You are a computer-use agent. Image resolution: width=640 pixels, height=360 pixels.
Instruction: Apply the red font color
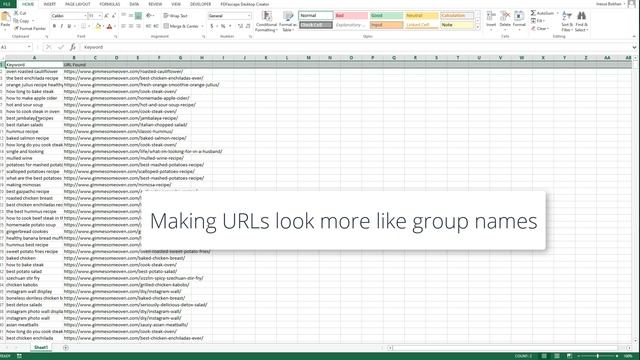(x=109, y=26)
